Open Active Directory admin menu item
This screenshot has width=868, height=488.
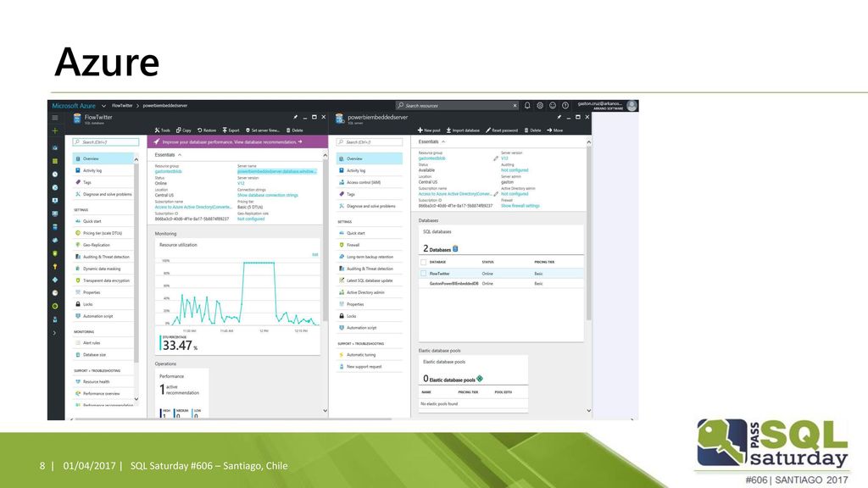click(x=370, y=292)
